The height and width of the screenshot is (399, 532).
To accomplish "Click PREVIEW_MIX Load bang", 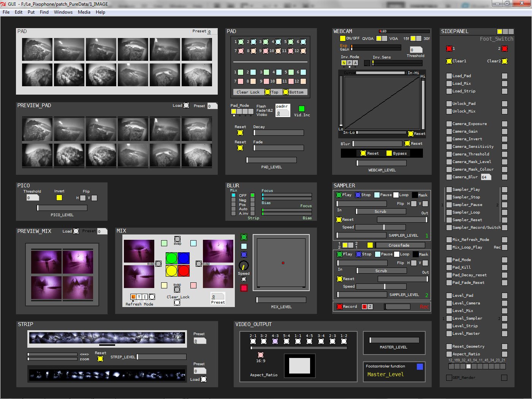I will [76, 231].
